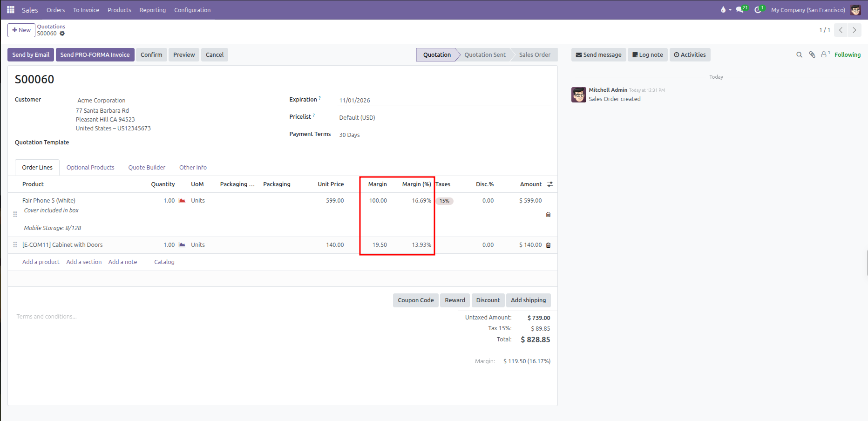Open activities clock icon in navbar

(x=759, y=9)
